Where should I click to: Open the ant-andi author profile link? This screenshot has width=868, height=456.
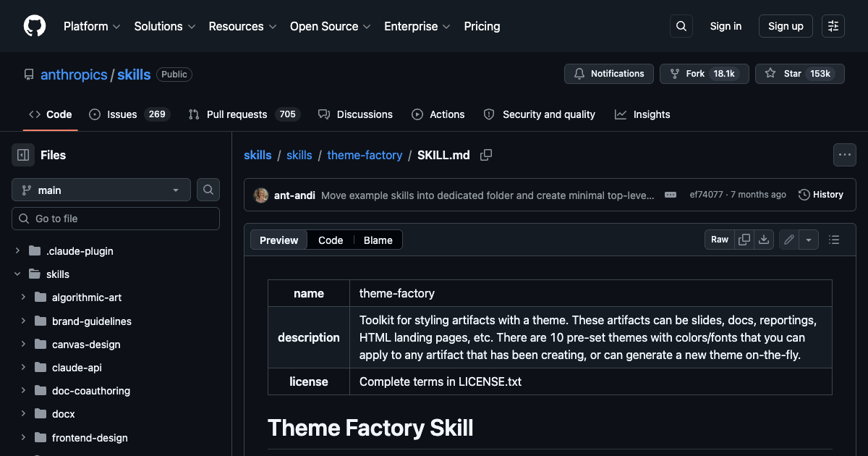pos(294,195)
